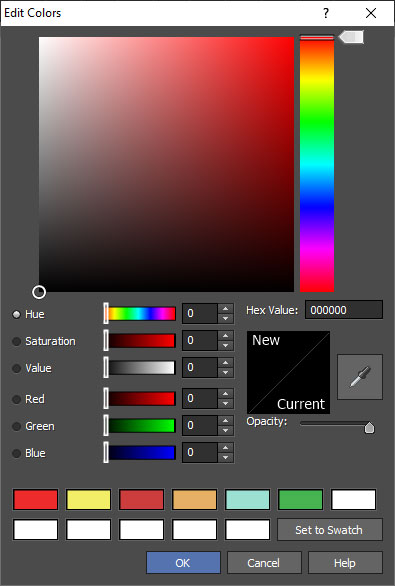Select the Hue radio button
Screen dimensions: 395x586
click(16, 314)
